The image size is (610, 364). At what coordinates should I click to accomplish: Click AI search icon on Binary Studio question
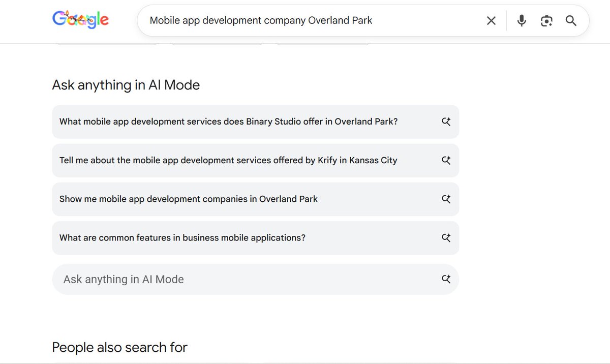pos(446,122)
